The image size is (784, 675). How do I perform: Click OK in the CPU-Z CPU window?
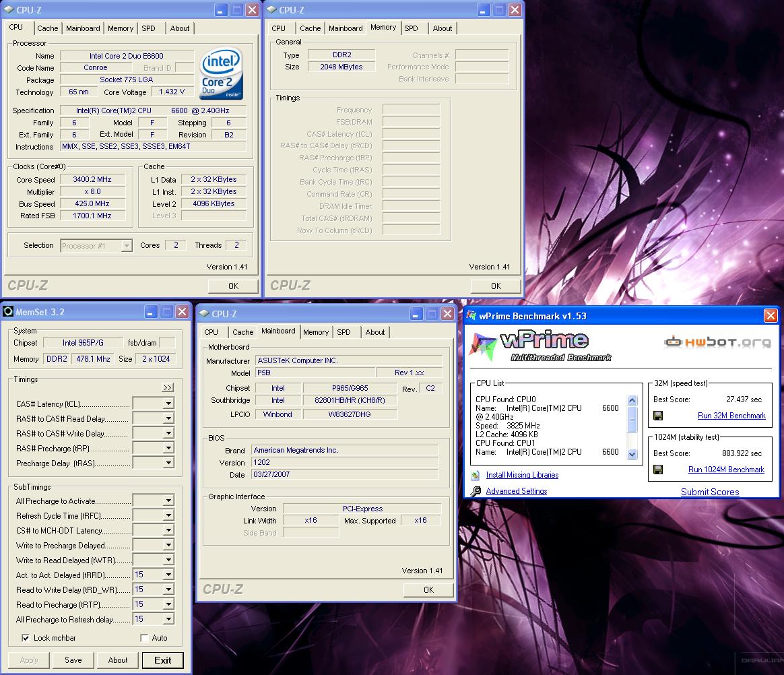click(x=233, y=286)
